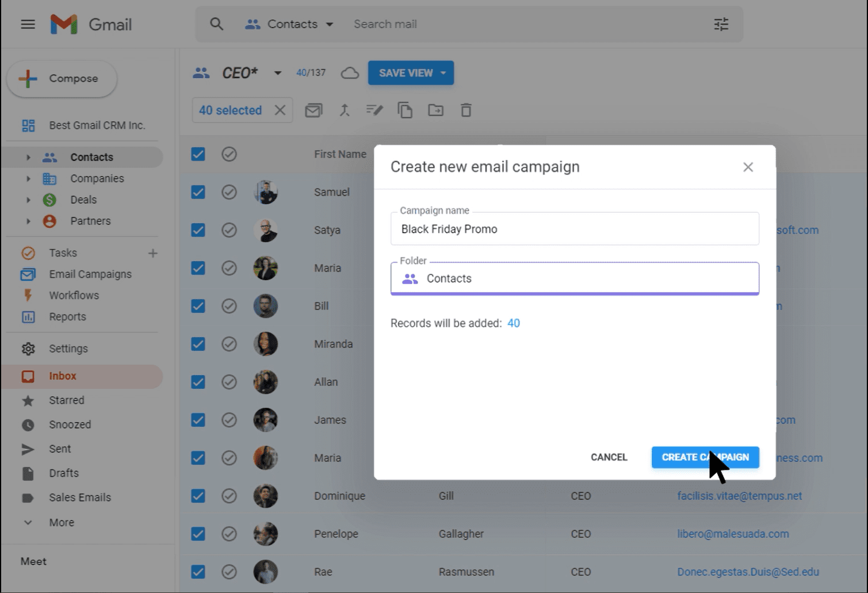Click the Campaign name input field
The image size is (868, 593).
pos(575,229)
